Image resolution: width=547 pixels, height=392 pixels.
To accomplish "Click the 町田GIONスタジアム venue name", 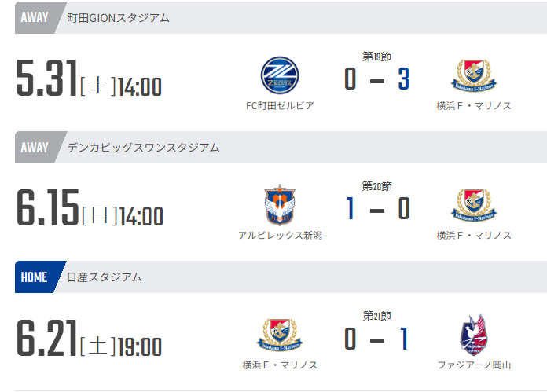I will (x=118, y=18).
